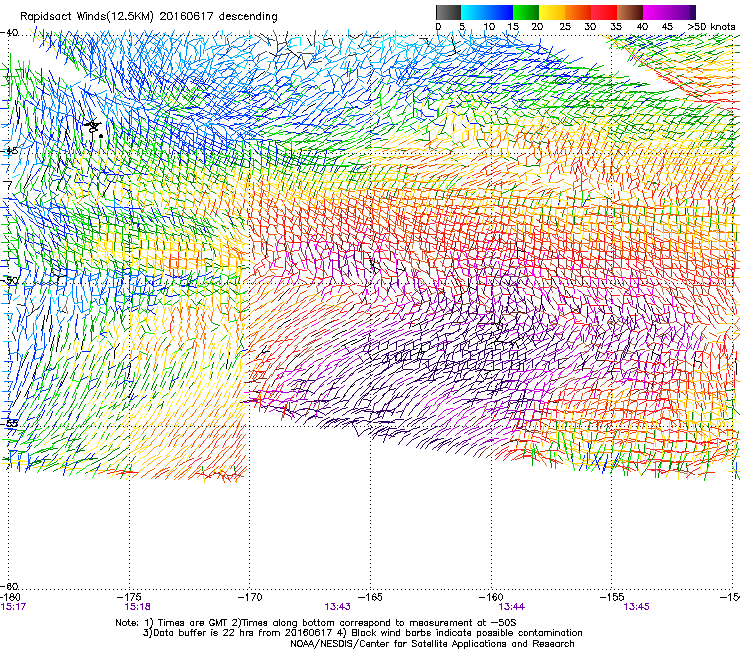Click the black island outline on the map

click(93, 129)
